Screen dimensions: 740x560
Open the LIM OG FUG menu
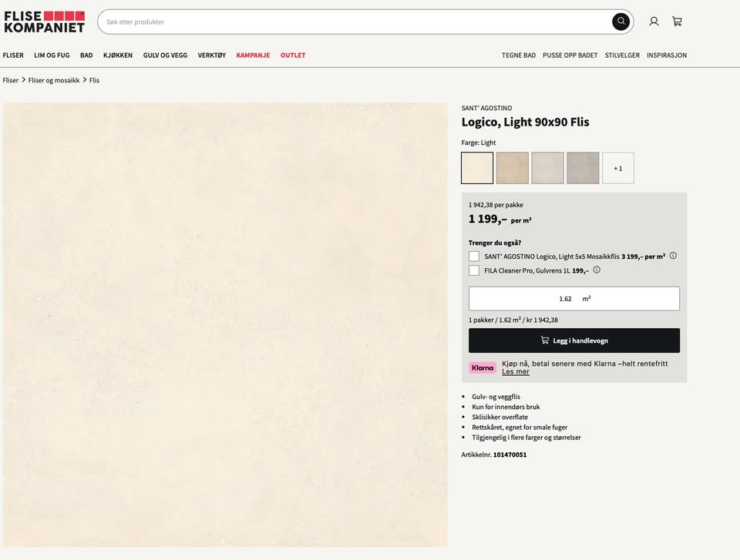click(52, 55)
